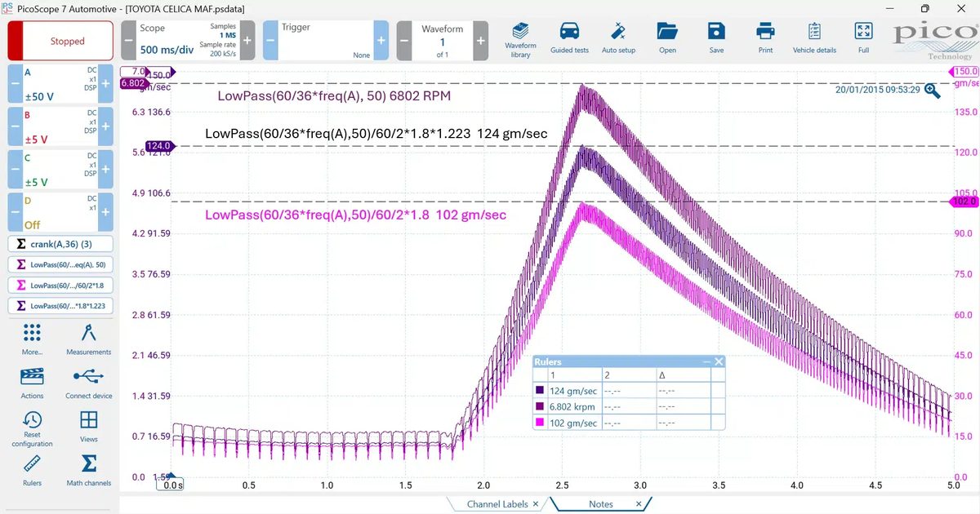Go to previous waveform buffer
980x514 pixels.
404,40
